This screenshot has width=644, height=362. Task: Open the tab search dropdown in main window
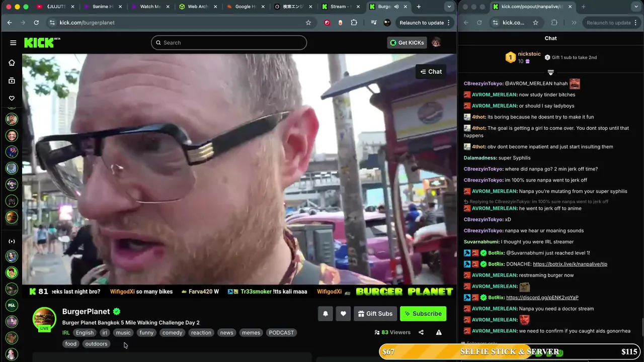pos(449,7)
